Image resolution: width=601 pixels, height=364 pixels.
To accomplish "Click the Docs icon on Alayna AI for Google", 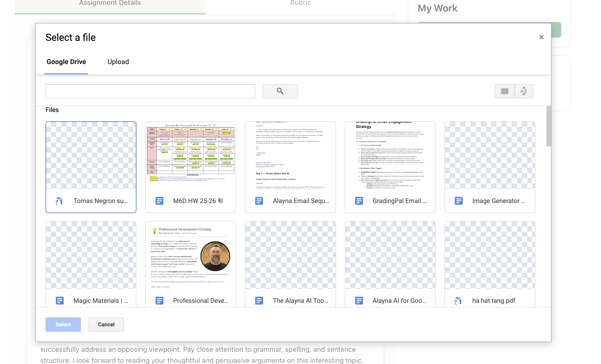I will (x=359, y=300).
